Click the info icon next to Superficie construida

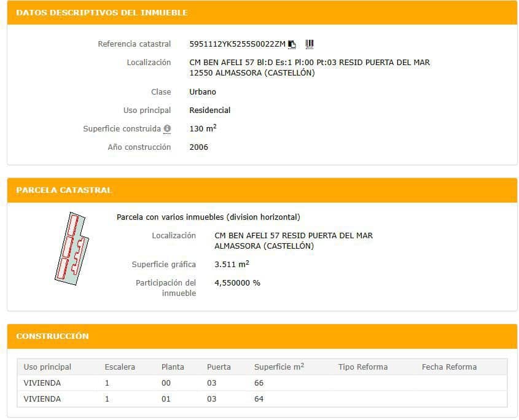(x=167, y=129)
